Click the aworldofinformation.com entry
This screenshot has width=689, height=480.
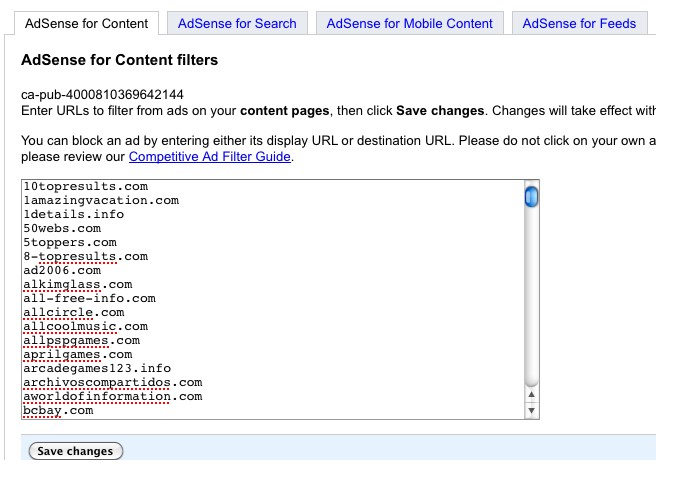[112, 396]
